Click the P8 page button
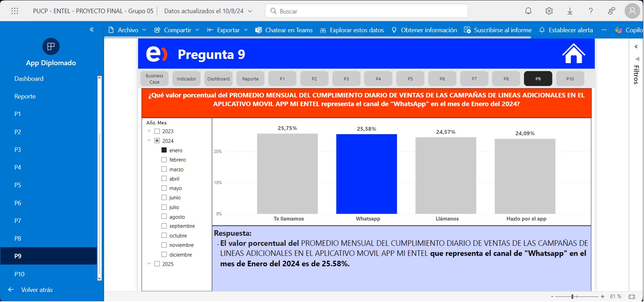Screen dimensions: 644x302 (x=507, y=79)
